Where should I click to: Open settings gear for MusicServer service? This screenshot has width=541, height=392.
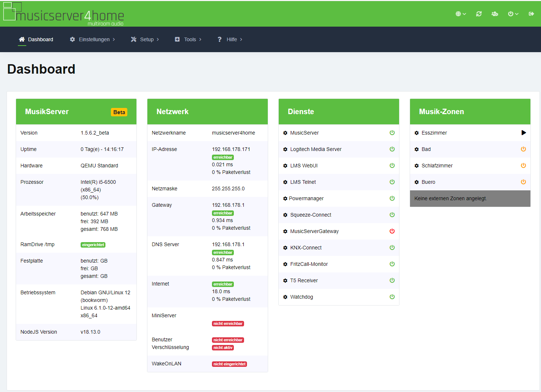tap(285, 133)
